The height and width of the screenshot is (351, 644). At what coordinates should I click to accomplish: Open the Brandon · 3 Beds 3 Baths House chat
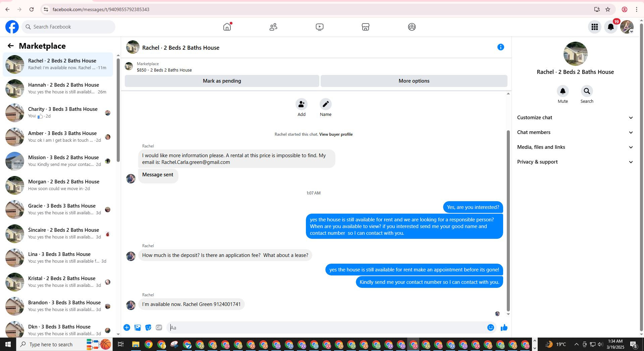(x=58, y=306)
